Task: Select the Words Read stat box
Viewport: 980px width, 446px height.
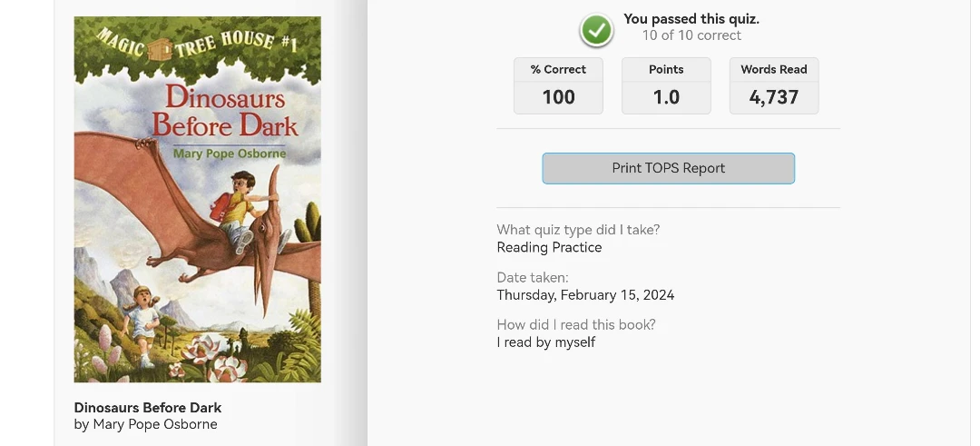Action: click(774, 85)
